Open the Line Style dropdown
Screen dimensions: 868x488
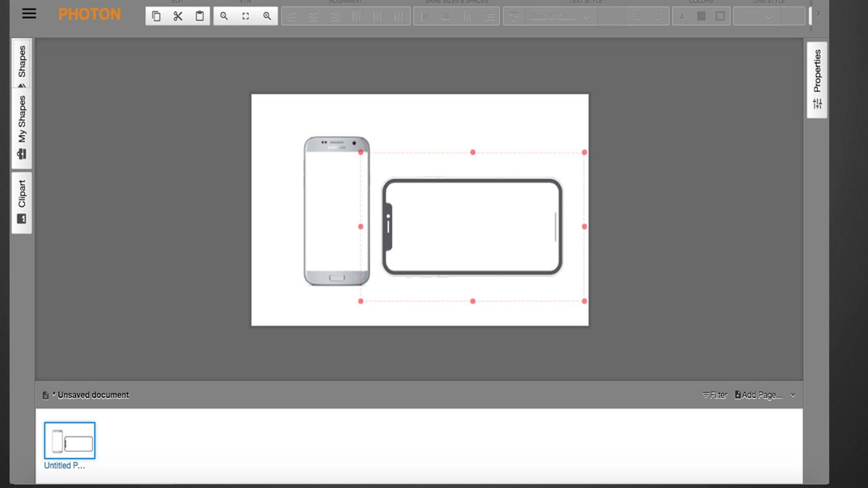tap(756, 17)
